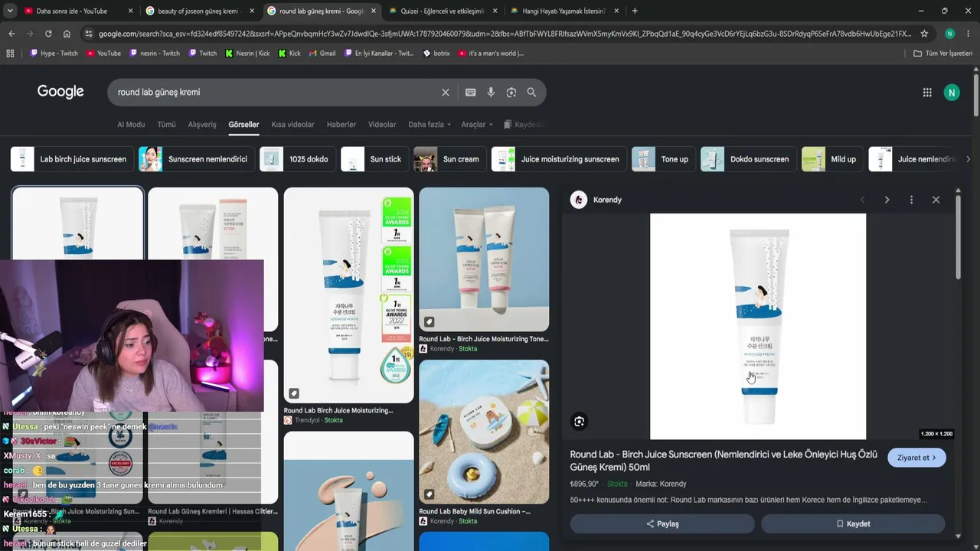Filter by the Tone up chip

click(664, 159)
